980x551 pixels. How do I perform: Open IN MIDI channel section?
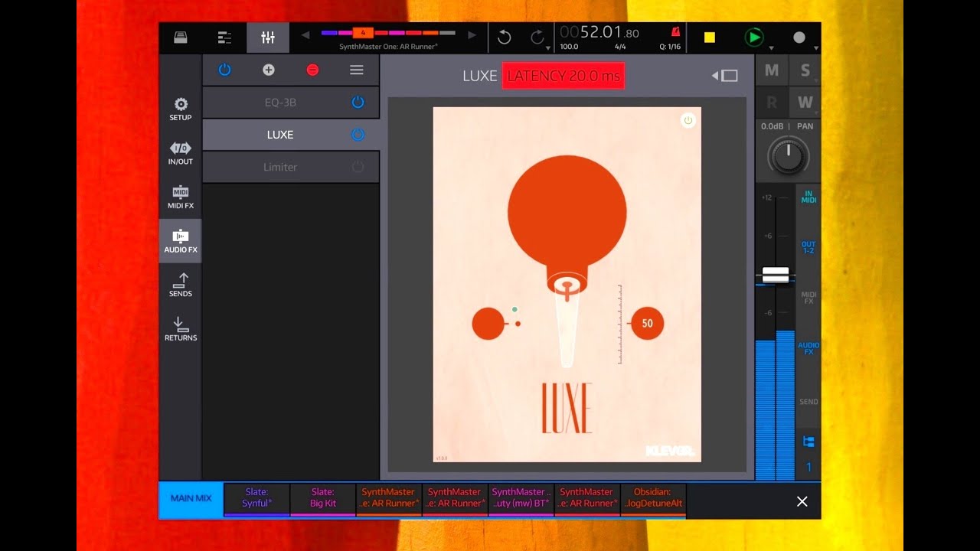[808, 197]
